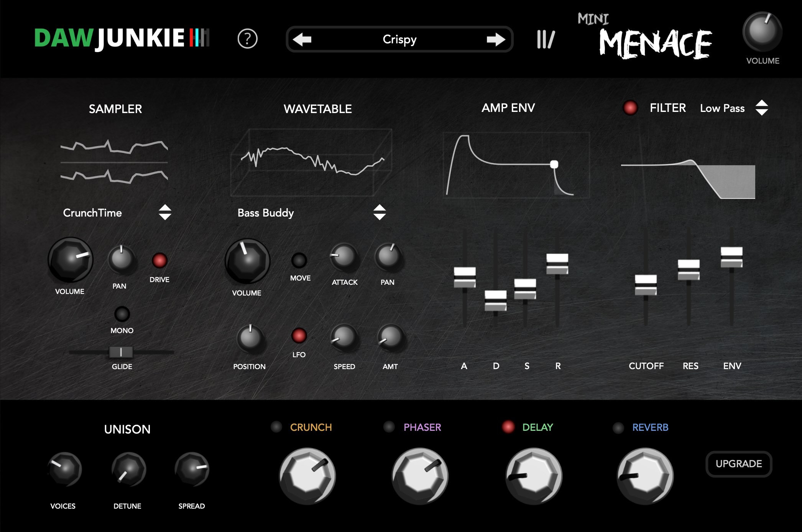The height and width of the screenshot is (532, 802).
Task: Click the Sampler Volume knob
Action: point(70,260)
